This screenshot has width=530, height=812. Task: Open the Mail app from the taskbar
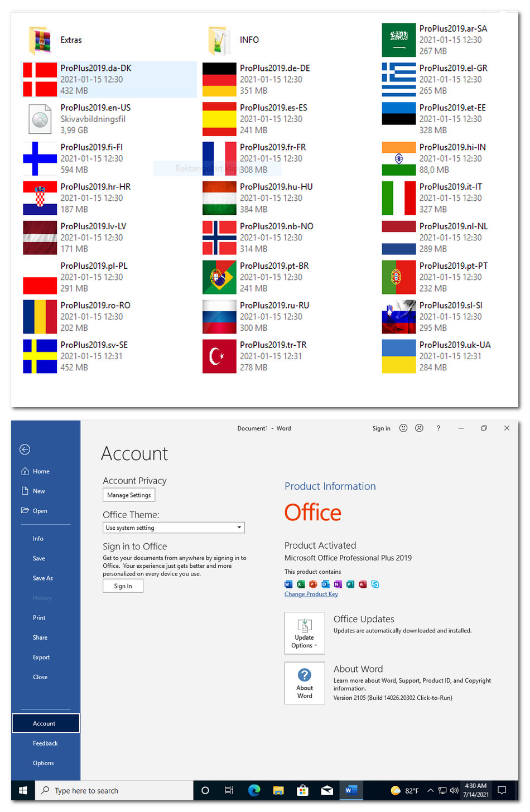[327, 790]
